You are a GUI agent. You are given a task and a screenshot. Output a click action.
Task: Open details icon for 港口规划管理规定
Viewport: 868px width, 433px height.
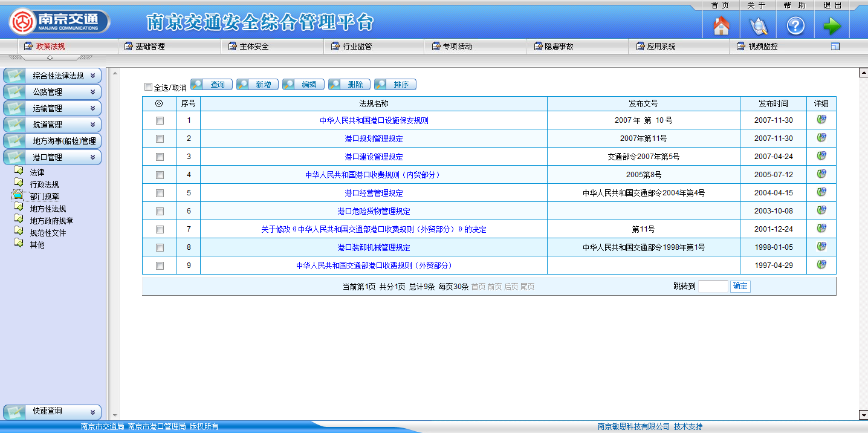[x=821, y=138]
